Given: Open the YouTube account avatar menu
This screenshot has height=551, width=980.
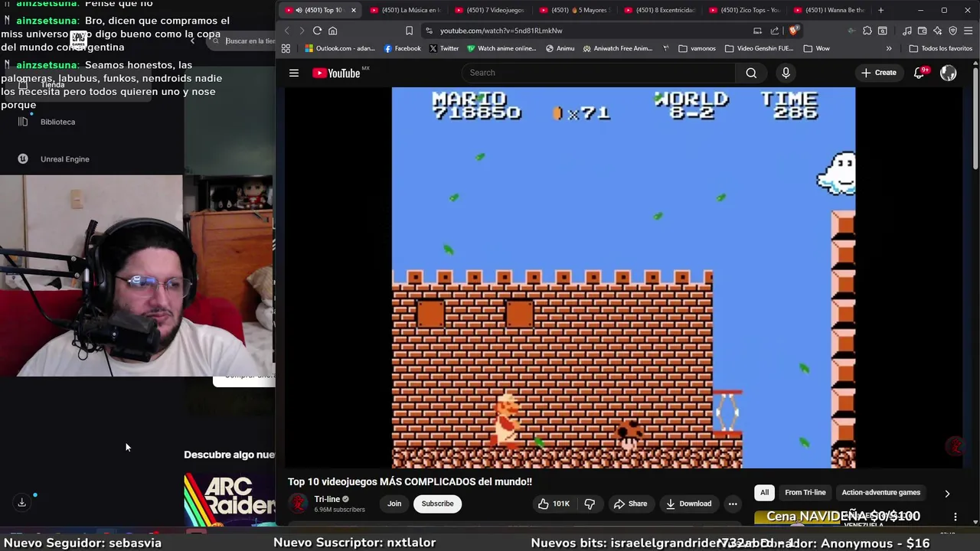Looking at the screenshot, I should pyautogui.click(x=948, y=73).
